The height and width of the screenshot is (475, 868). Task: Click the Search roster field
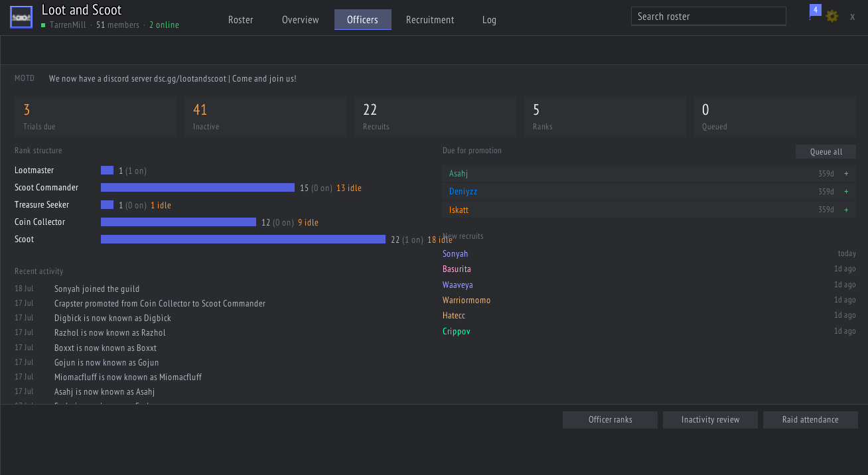click(x=709, y=17)
